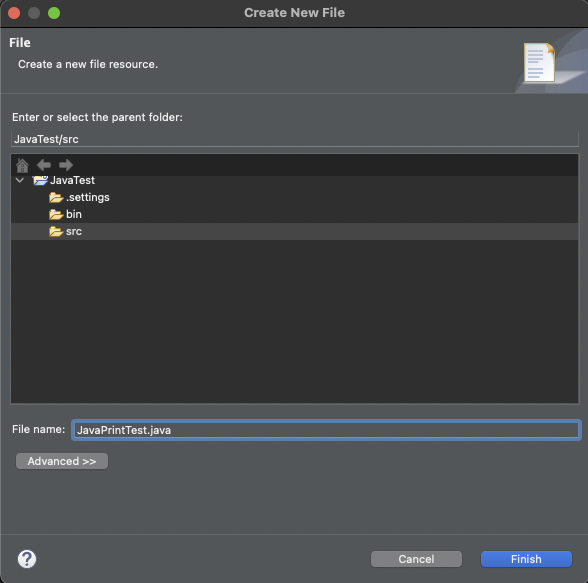Focus the File name input field
The width and height of the screenshot is (588, 583).
[x=326, y=430]
